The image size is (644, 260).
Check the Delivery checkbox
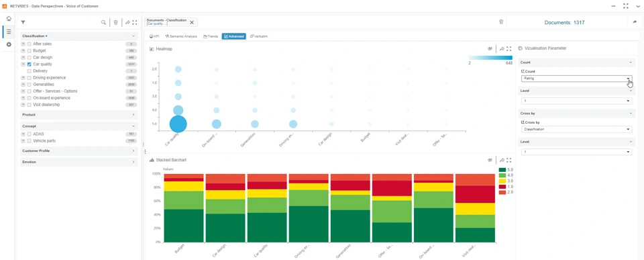click(29, 71)
